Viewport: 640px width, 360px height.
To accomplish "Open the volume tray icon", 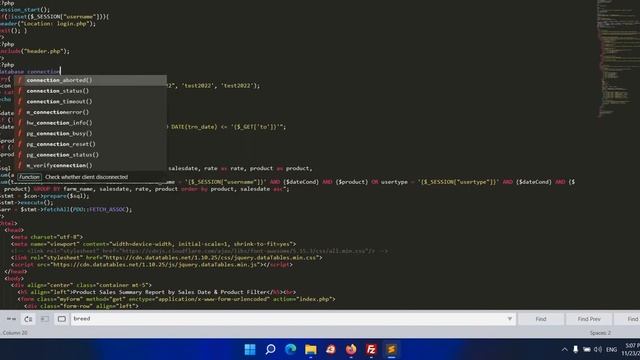I will (598, 349).
